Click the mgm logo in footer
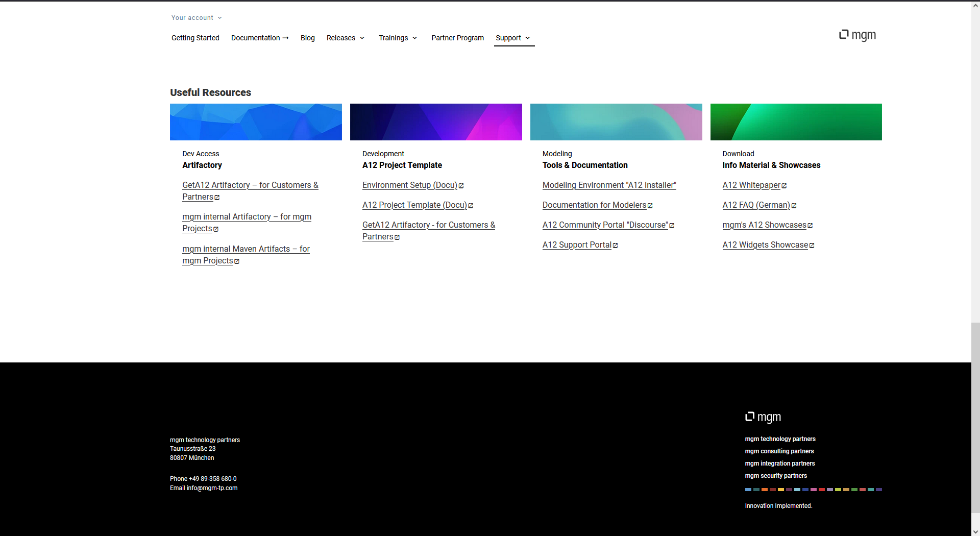Screen dimensions: 980x536 (763, 417)
